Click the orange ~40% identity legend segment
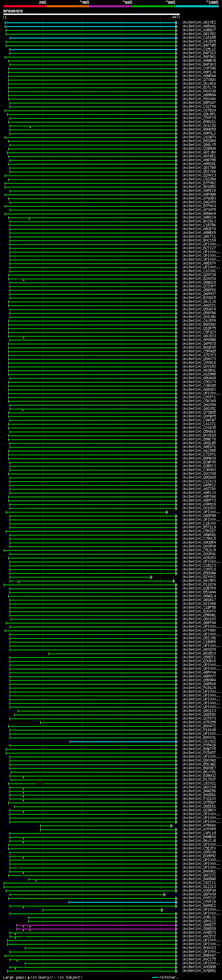This screenshot has height=980, width=222. coord(68,6)
